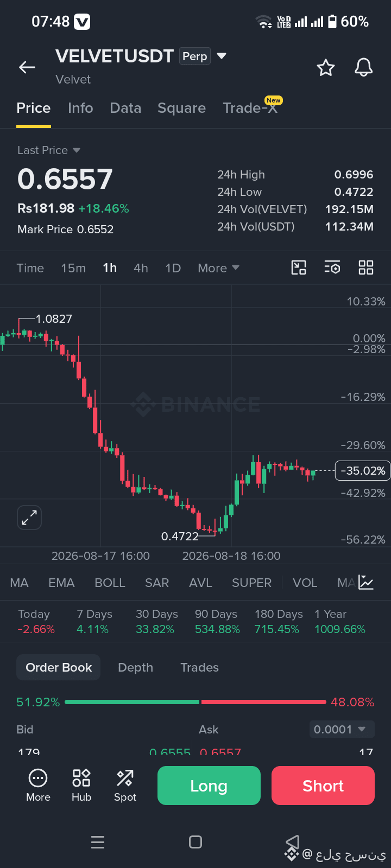Viewport: 391px width, 868px height.
Task: Tap the Android back triangle
Action: point(293,842)
